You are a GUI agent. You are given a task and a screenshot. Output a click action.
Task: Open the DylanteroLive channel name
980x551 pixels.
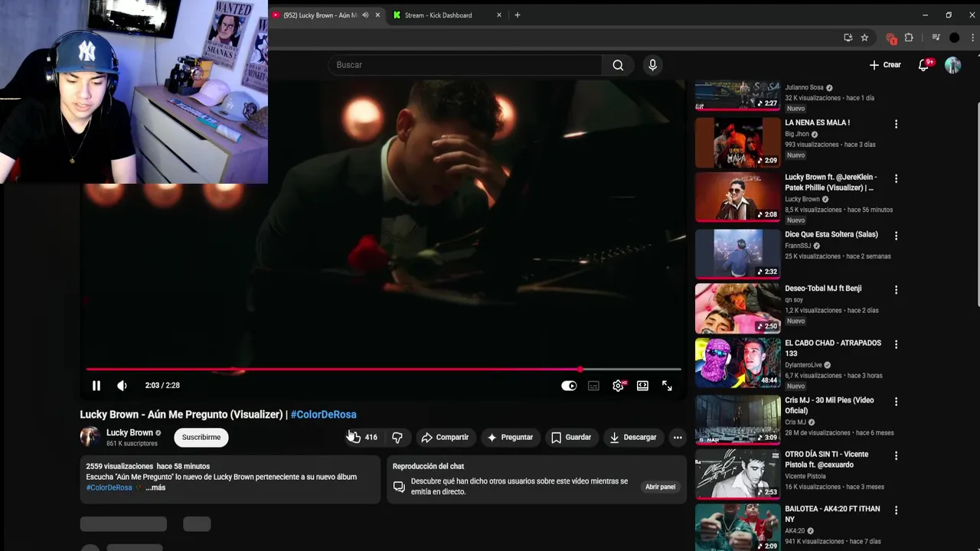[x=803, y=365]
